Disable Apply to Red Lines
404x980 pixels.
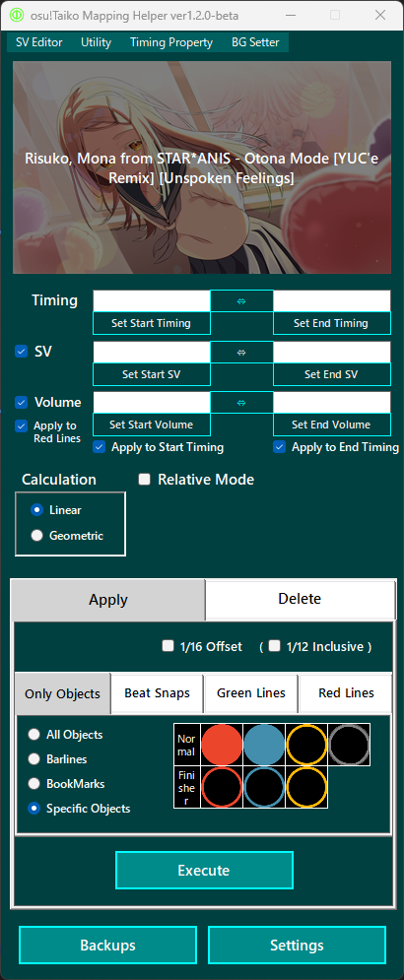(x=22, y=426)
